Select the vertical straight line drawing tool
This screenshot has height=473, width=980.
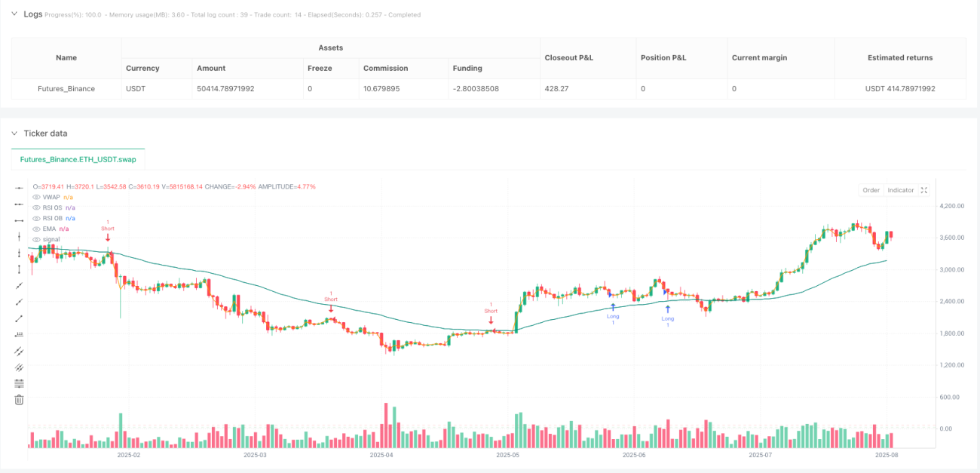click(x=19, y=236)
